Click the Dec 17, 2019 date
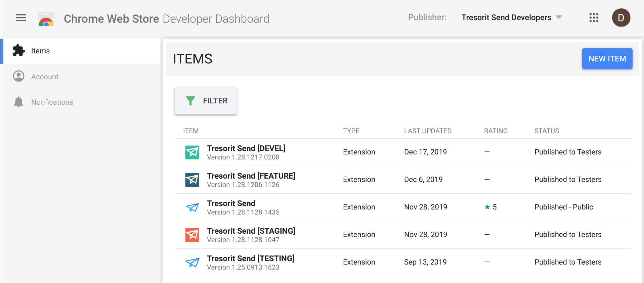The image size is (644, 283). [425, 152]
